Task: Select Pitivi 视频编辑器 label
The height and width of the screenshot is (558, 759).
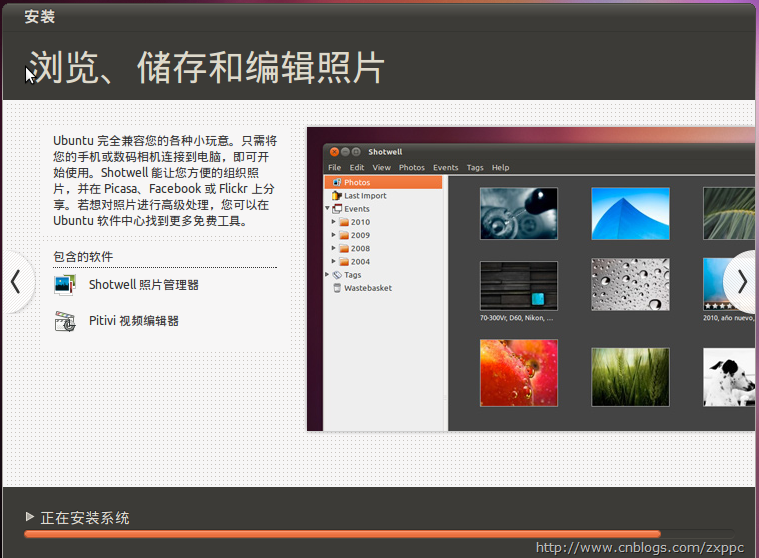Action: click(x=134, y=321)
